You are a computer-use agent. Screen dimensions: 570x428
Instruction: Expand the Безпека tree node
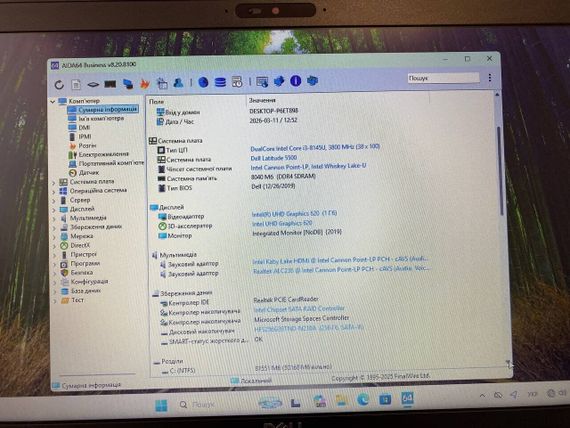click(55, 273)
